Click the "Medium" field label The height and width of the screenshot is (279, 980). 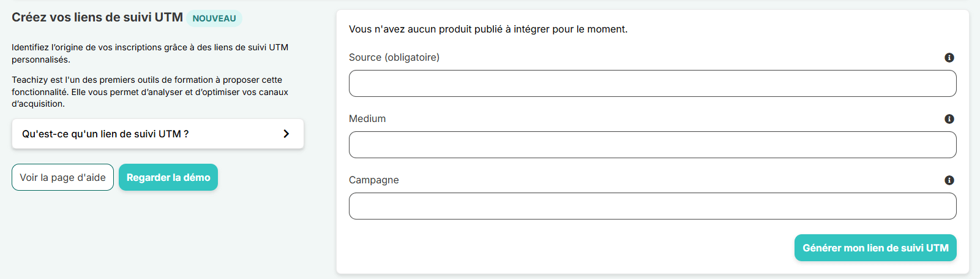point(367,119)
